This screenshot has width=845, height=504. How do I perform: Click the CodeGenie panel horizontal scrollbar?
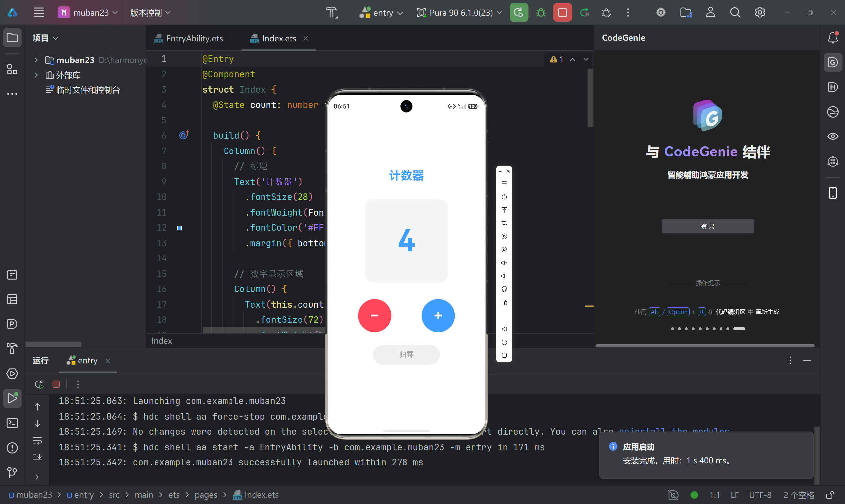pos(705,346)
